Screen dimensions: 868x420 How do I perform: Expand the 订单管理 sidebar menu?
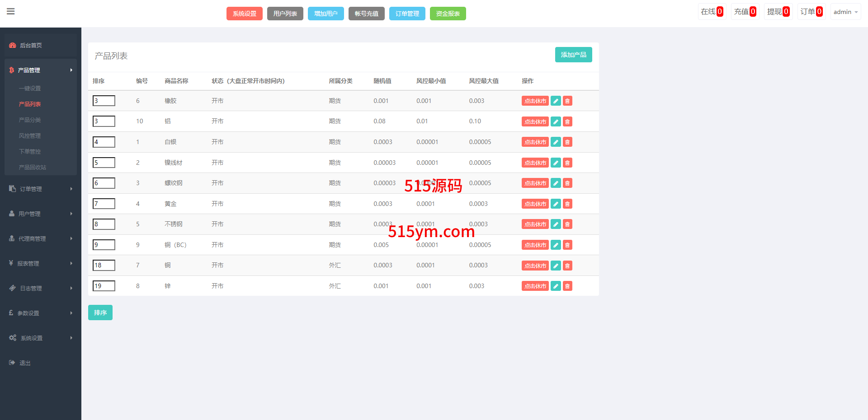[41, 189]
